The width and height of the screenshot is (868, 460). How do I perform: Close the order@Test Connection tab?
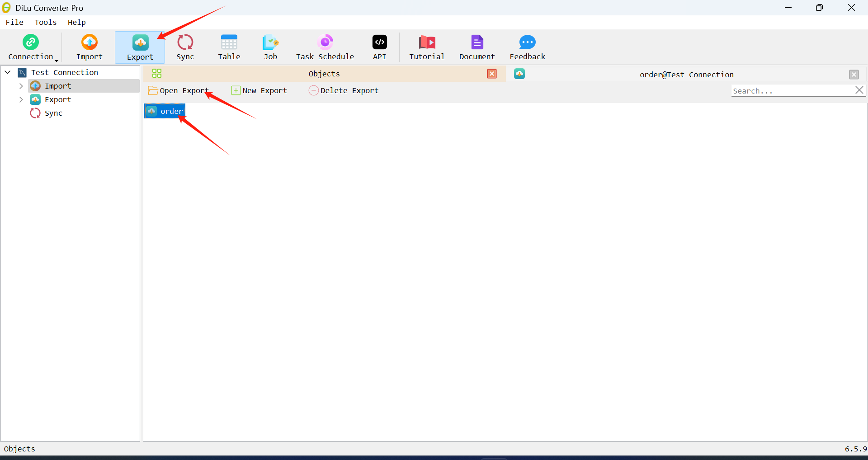854,75
